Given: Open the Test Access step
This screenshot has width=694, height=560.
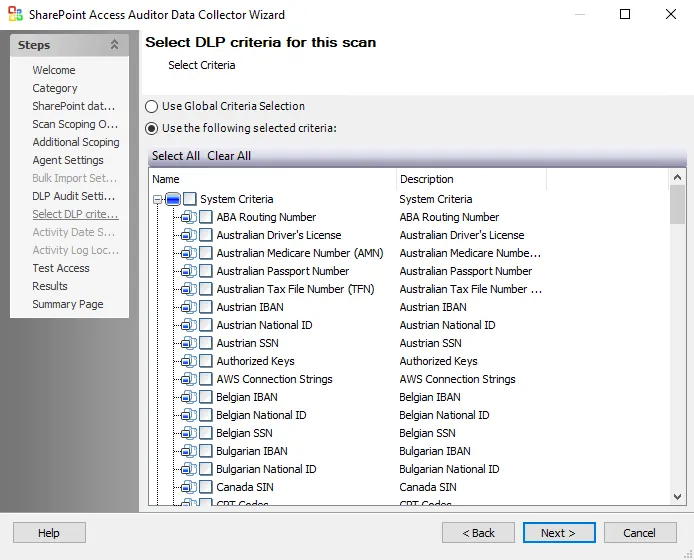Looking at the screenshot, I should click(x=61, y=268).
